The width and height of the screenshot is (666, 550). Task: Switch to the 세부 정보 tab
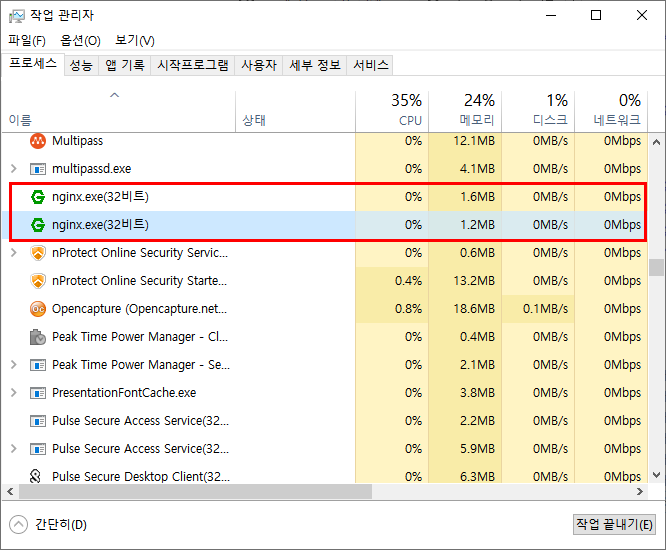[315, 65]
